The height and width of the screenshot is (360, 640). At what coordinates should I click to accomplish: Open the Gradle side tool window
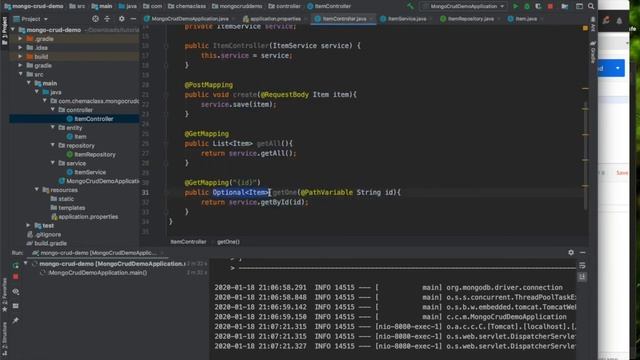[x=593, y=52]
